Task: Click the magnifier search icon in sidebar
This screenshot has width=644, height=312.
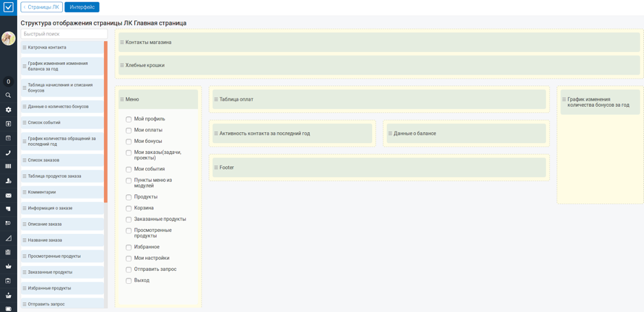Action: pos(8,95)
